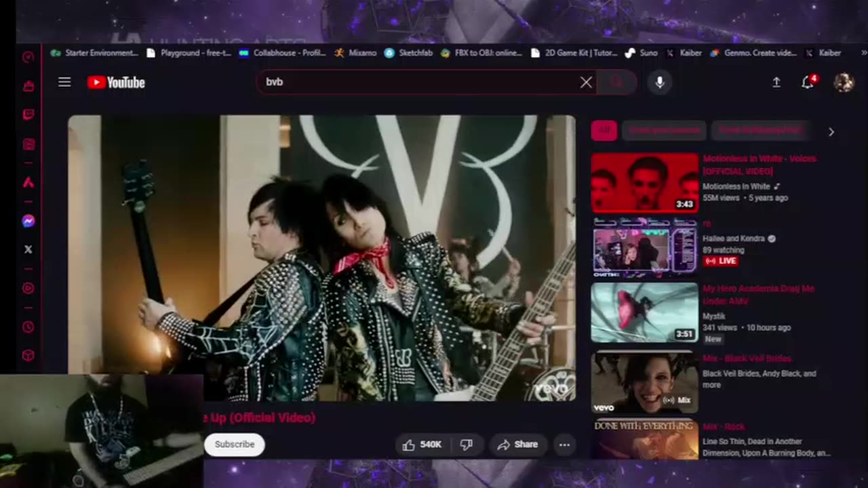This screenshot has height=488, width=868.
Task: Like the video (540K)
Action: click(x=422, y=445)
